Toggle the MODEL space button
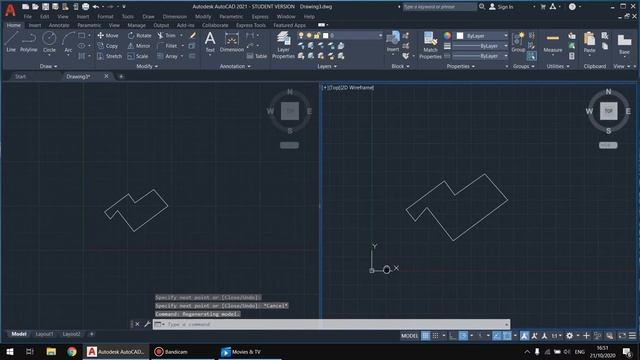640x360 pixels. 409,336
